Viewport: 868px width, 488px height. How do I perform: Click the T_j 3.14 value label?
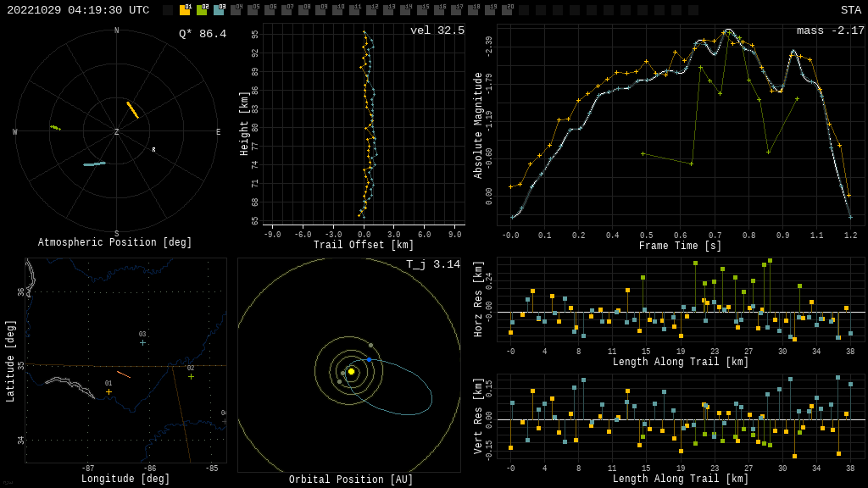432,264
